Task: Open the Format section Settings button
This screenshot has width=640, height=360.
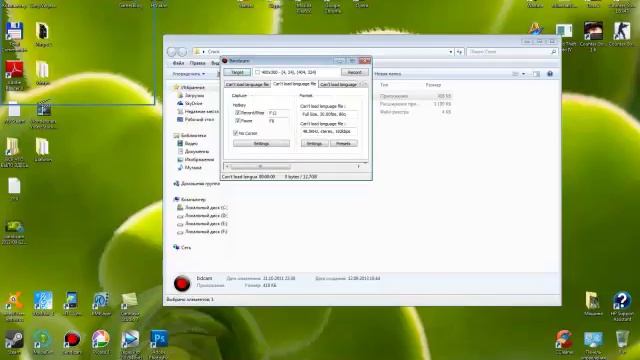Action: click(x=314, y=143)
